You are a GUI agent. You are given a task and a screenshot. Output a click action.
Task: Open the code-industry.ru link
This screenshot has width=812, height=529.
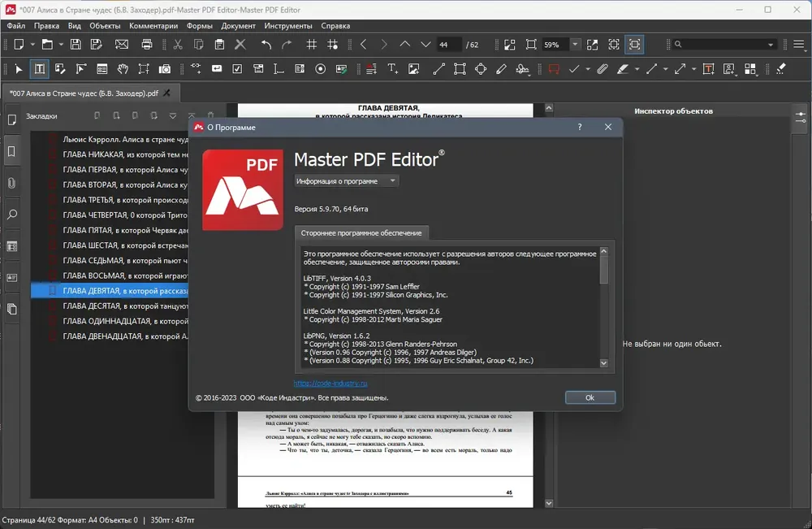coord(330,384)
